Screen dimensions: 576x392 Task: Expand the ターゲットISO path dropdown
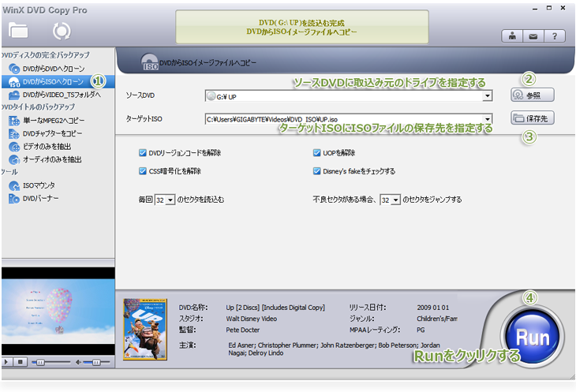click(x=488, y=120)
